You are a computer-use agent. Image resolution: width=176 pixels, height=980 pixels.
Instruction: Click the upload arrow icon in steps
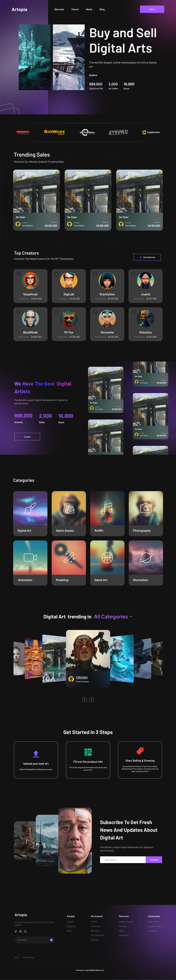36,753
